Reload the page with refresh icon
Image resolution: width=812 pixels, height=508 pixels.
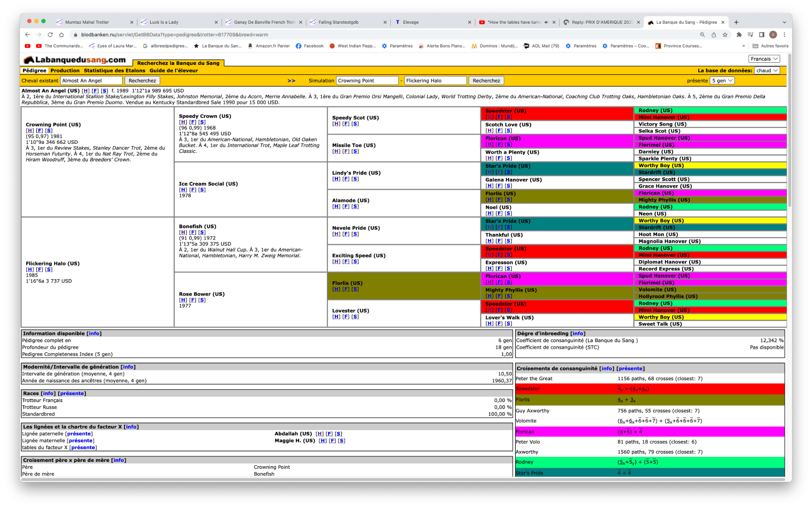point(50,35)
